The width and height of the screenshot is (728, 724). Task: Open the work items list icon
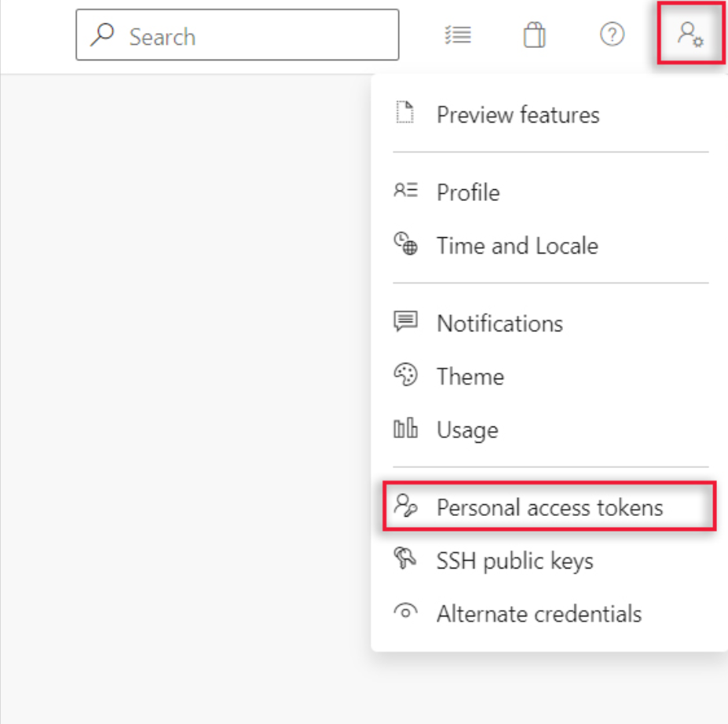(458, 35)
